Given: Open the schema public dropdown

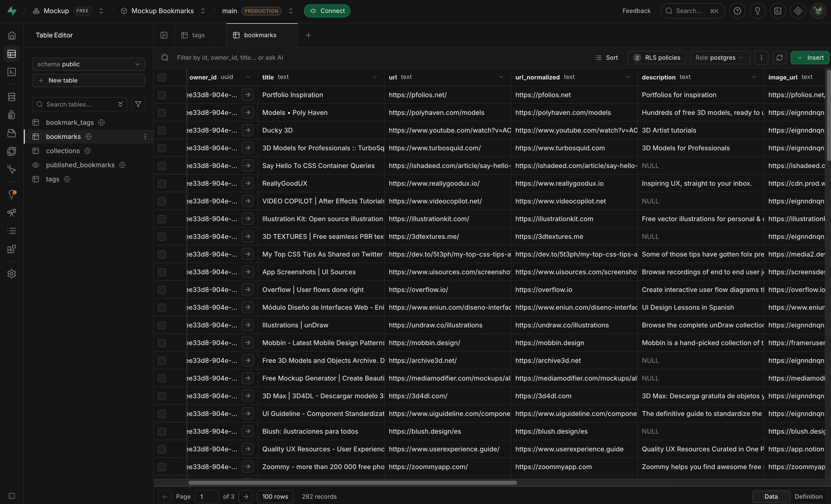Looking at the screenshot, I should [88, 64].
